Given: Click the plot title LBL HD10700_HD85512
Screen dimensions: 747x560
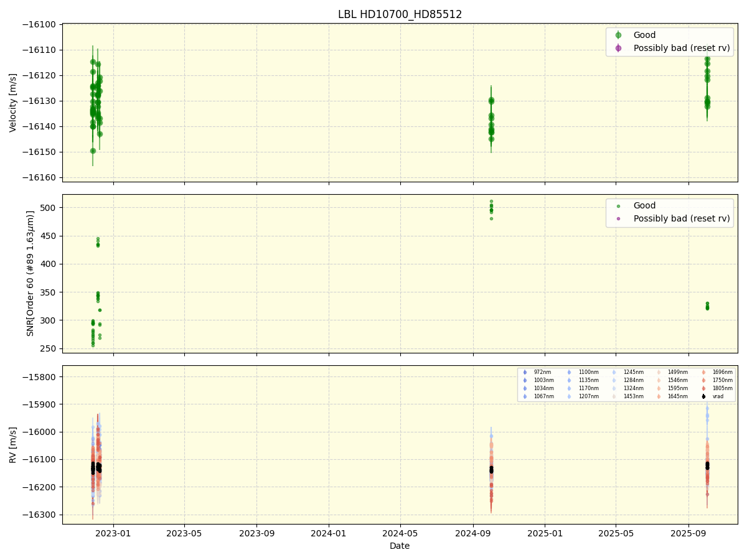Looking at the screenshot, I should [400, 14].
